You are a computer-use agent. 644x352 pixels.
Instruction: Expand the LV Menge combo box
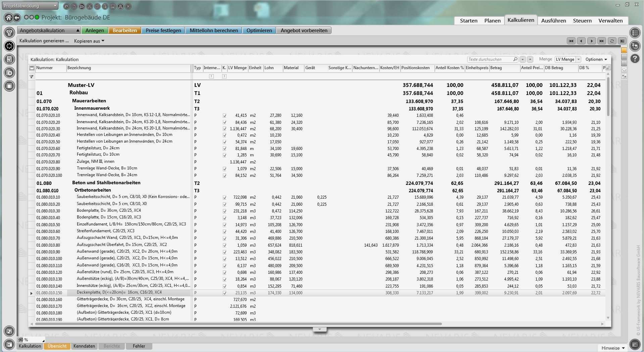point(578,59)
